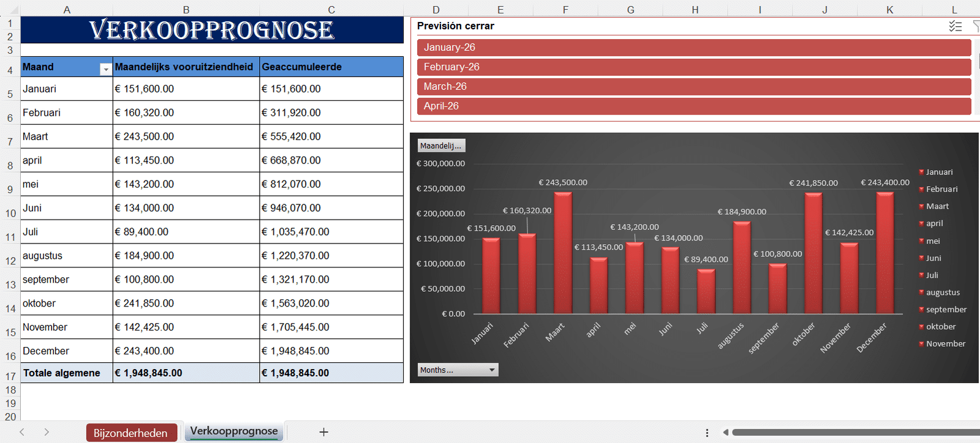Click the Maandelij... field button on the chart
This screenshot has height=443, width=980.
coord(442,146)
